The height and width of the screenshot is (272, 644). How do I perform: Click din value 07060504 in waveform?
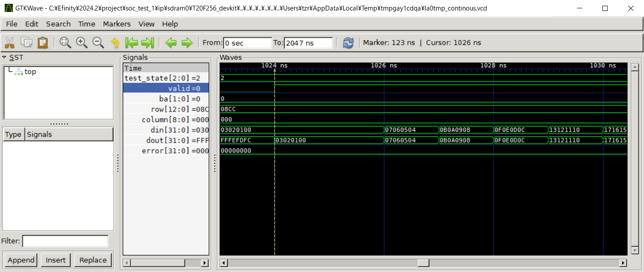point(400,130)
